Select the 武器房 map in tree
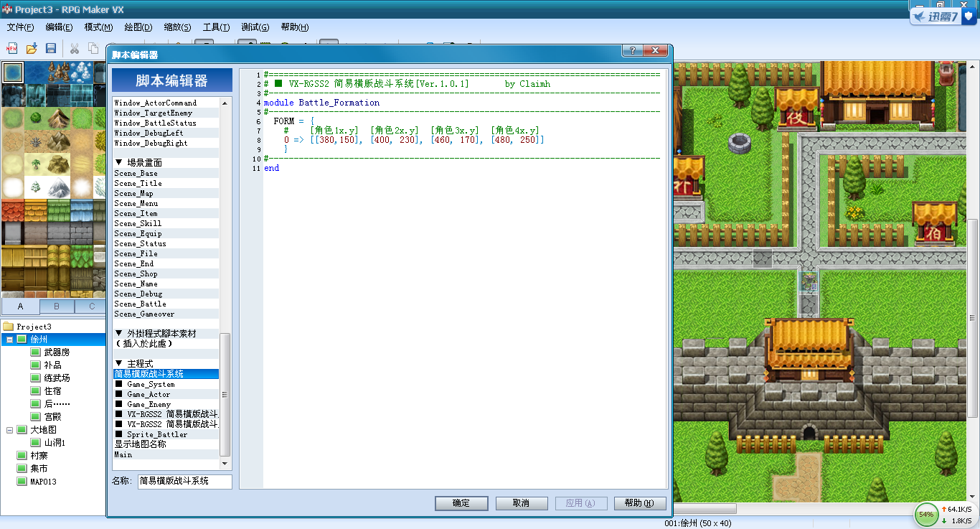The width and height of the screenshot is (980, 529). pos(57,352)
